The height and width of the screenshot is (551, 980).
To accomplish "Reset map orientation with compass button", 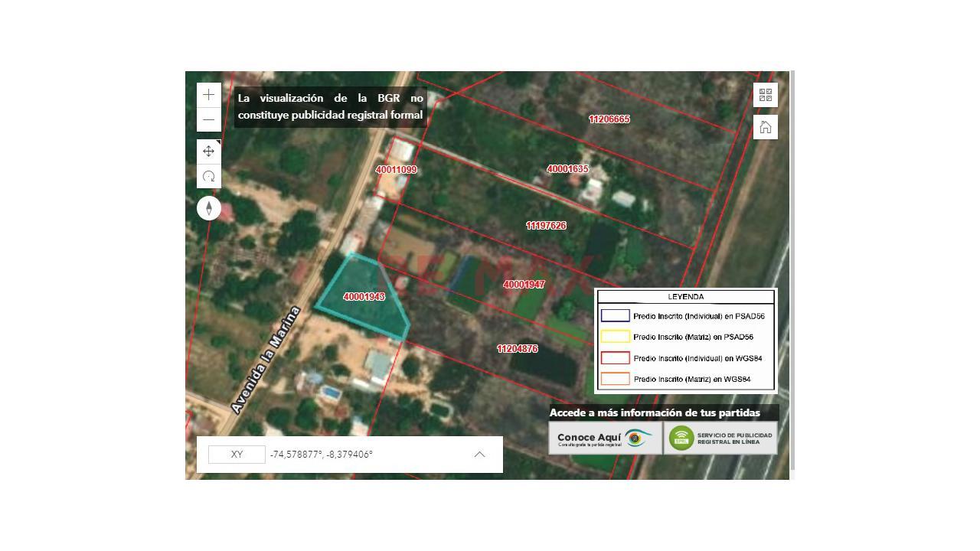I will point(208,208).
